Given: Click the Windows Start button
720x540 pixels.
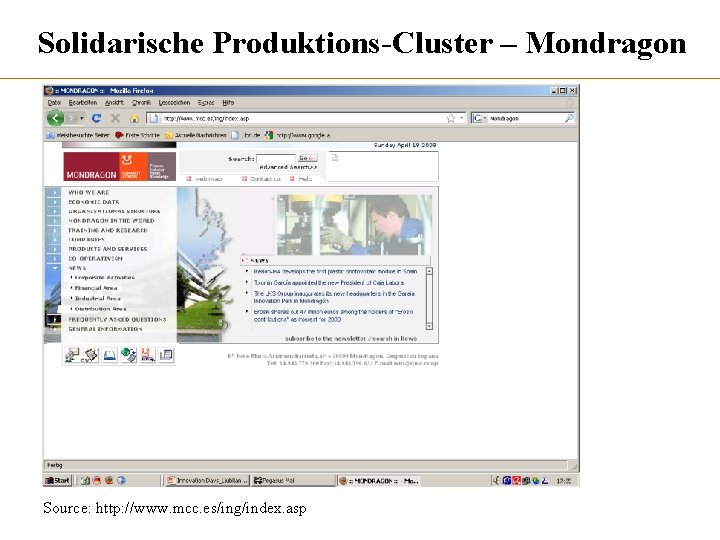Looking at the screenshot, I should coord(57,480).
